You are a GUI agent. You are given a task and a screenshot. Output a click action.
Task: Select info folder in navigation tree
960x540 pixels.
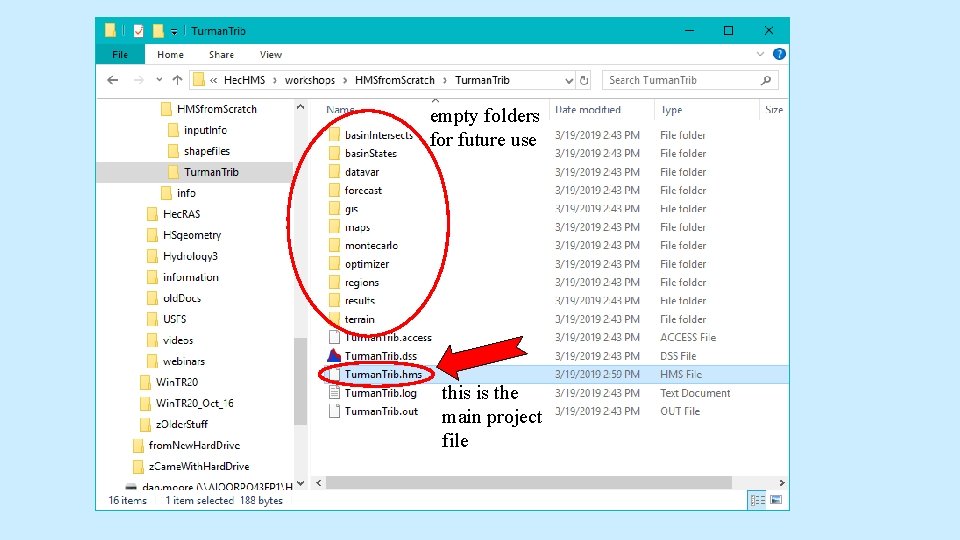point(186,193)
